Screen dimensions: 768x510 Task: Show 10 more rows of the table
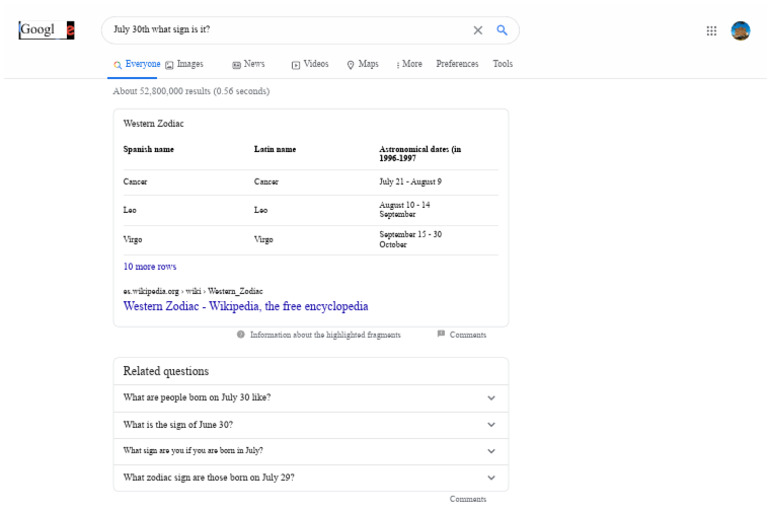[x=150, y=267]
